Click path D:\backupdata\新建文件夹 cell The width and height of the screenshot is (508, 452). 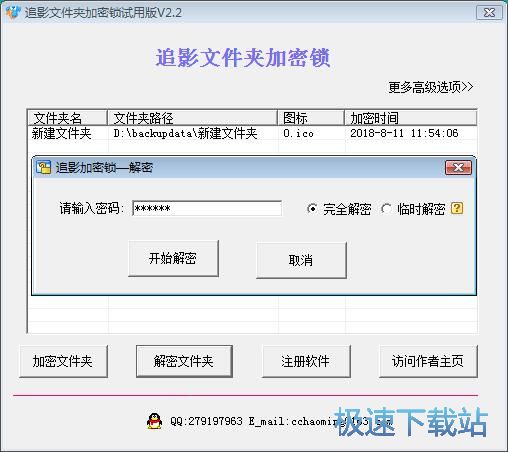coord(185,133)
